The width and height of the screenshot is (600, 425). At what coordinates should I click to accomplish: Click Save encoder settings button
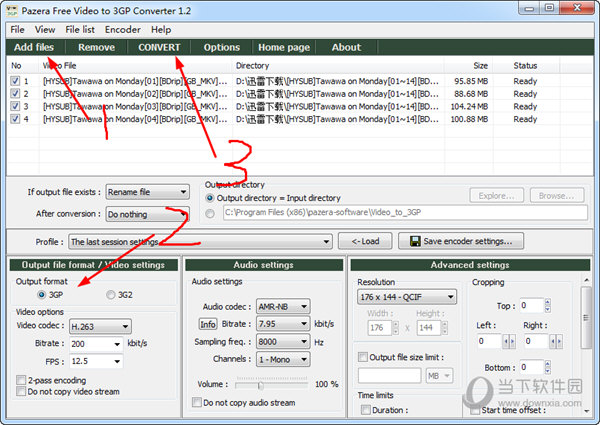point(461,241)
